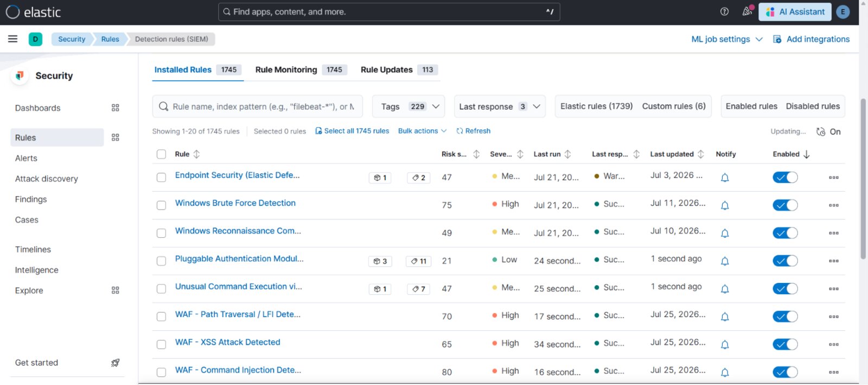868x385 pixels.
Task: Open the news feed notifications icon
Action: click(x=747, y=11)
